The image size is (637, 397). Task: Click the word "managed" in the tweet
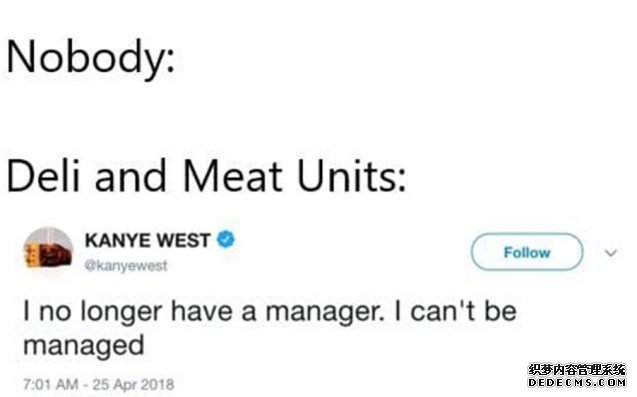84,346
